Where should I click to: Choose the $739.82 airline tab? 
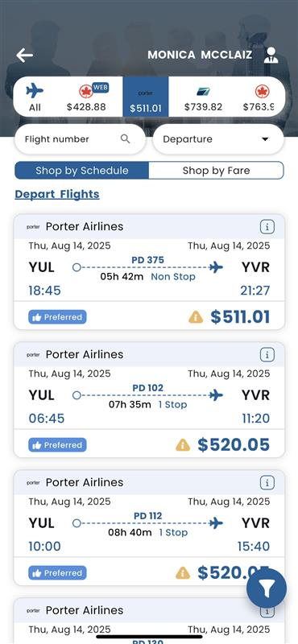tap(203, 97)
